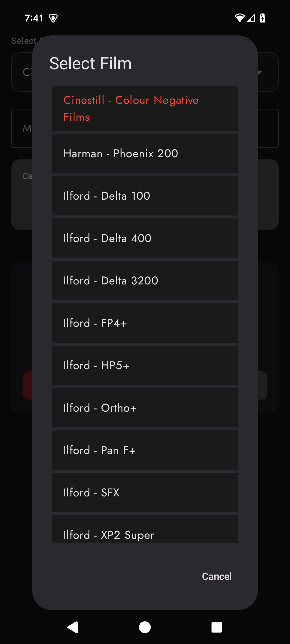290x644 pixels.
Task: Tap the 7:41 clock in the status bar
Action: (x=34, y=18)
